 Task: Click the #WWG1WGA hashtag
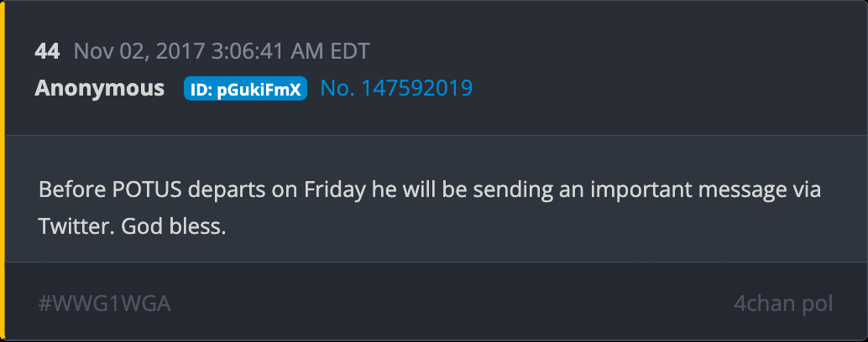click(105, 303)
